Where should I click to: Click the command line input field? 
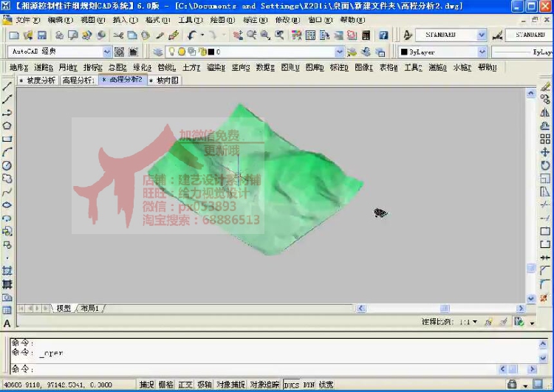tap(254, 369)
